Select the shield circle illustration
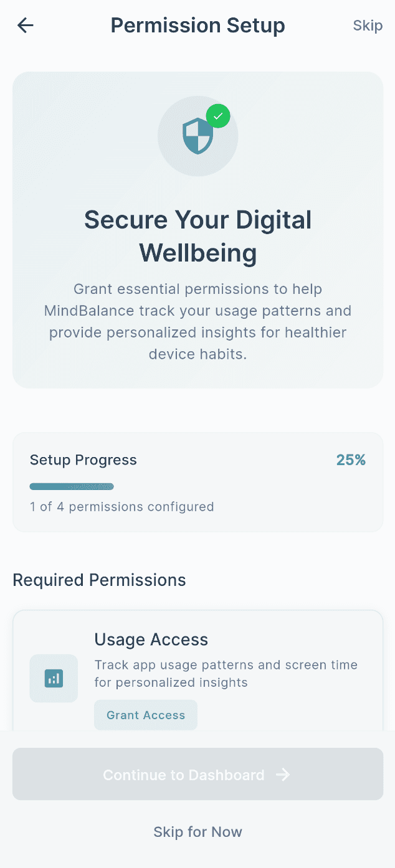This screenshot has width=395, height=868. (x=197, y=136)
